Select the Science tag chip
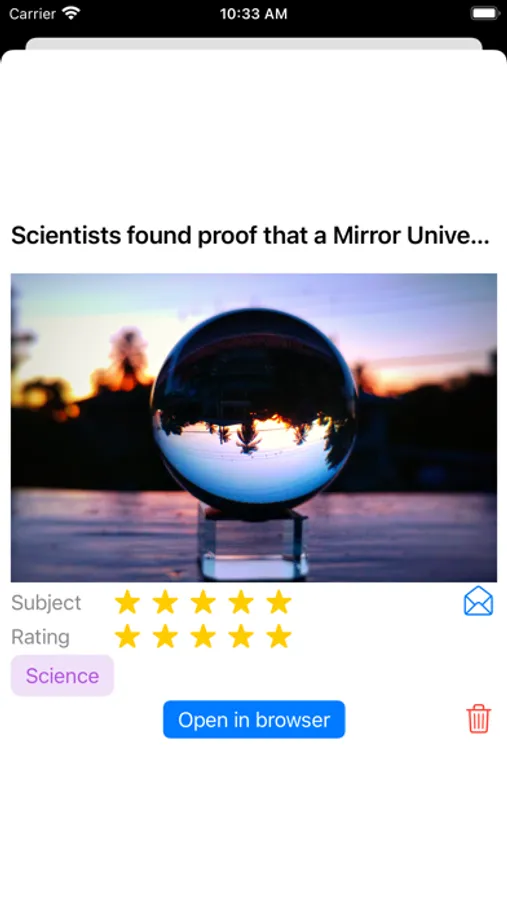Image resolution: width=507 pixels, height=900 pixels. coord(63,676)
